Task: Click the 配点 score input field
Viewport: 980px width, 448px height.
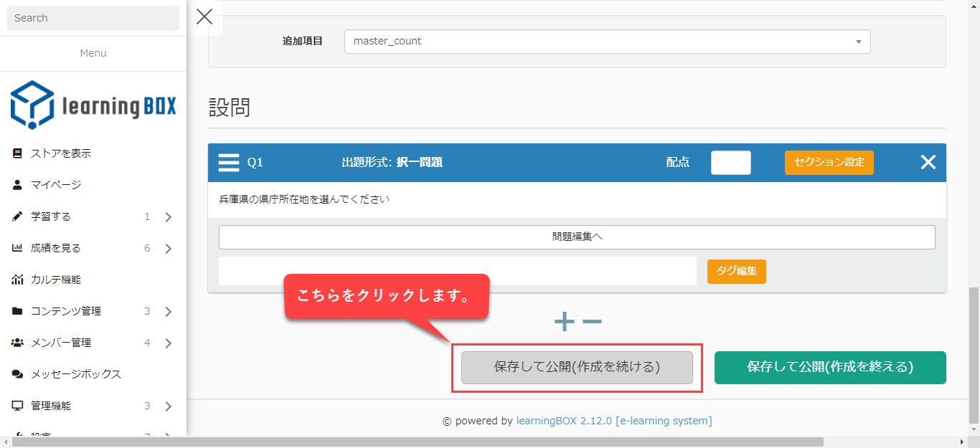Action: tap(730, 163)
